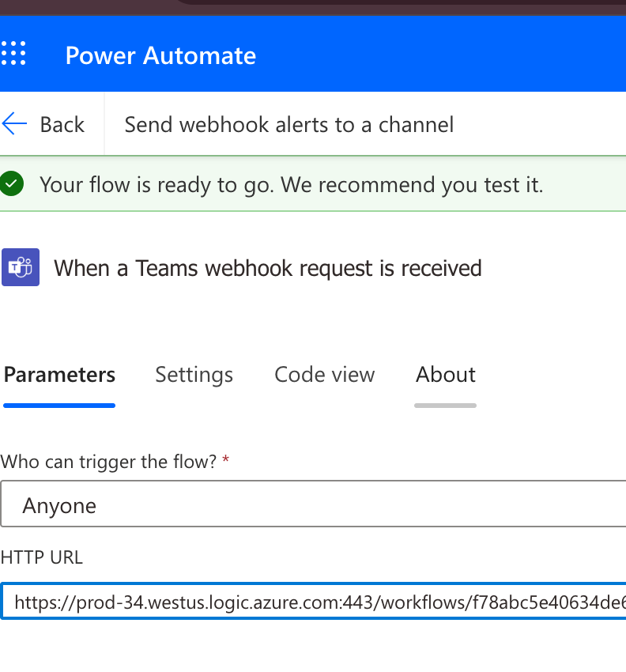This screenshot has width=626, height=672.
Task: Open the app launcher waffle icon
Action: tap(13, 53)
